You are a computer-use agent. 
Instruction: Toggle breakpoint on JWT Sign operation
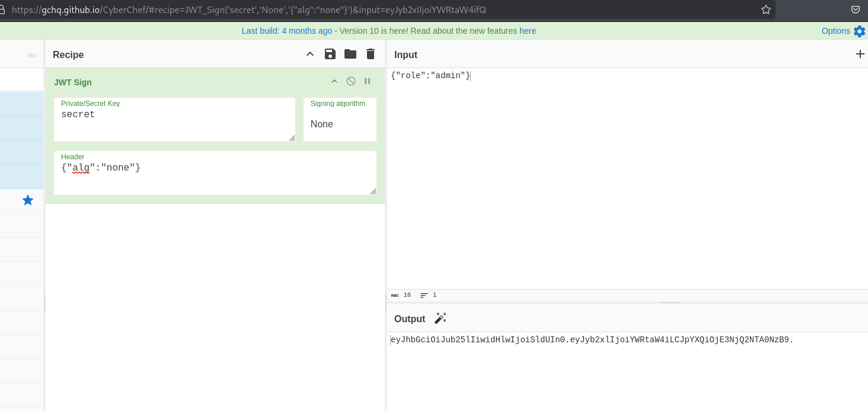point(368,81)
